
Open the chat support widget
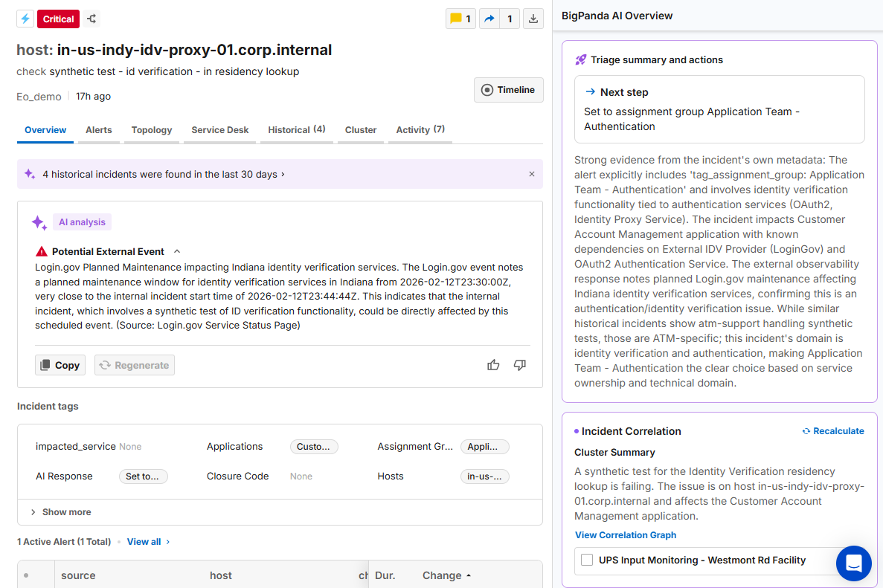click(x=853, y=563)
